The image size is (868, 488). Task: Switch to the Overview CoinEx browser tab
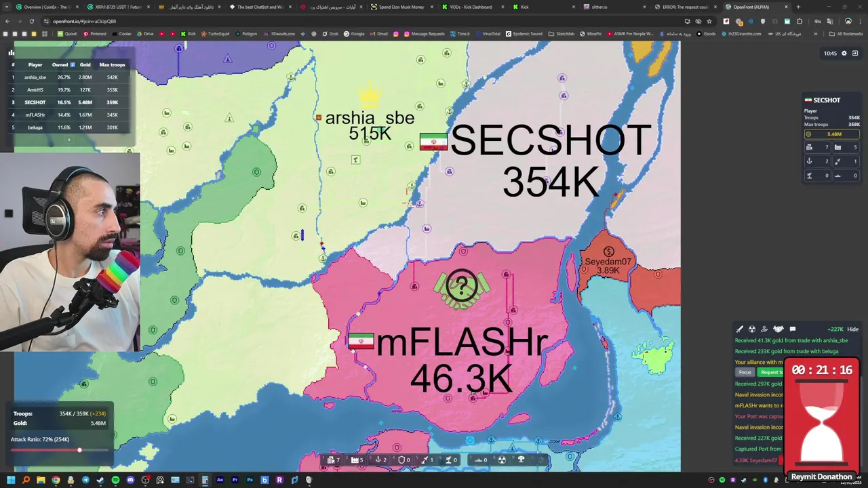pos(47,7)
